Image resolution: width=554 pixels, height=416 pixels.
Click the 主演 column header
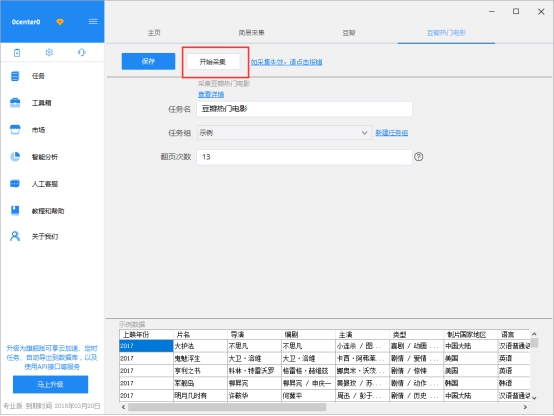tap(363, 334)
